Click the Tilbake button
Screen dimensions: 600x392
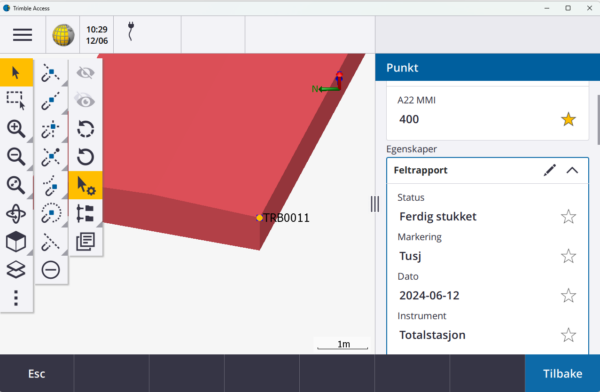(x=562, y=373)
